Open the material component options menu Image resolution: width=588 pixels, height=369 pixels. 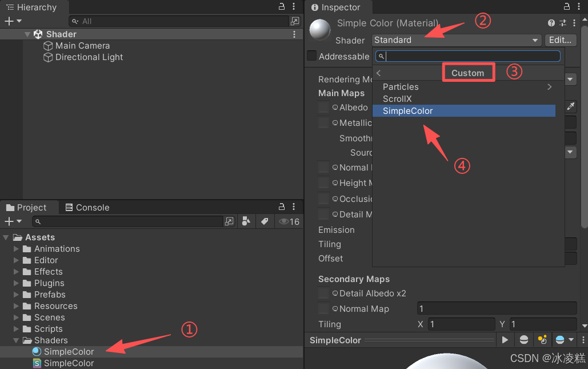[x=574, y=23]
